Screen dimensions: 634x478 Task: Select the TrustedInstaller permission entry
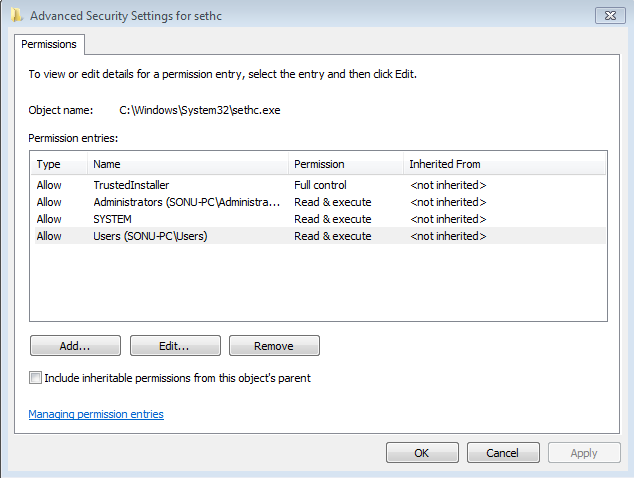[x=320, y=185]
